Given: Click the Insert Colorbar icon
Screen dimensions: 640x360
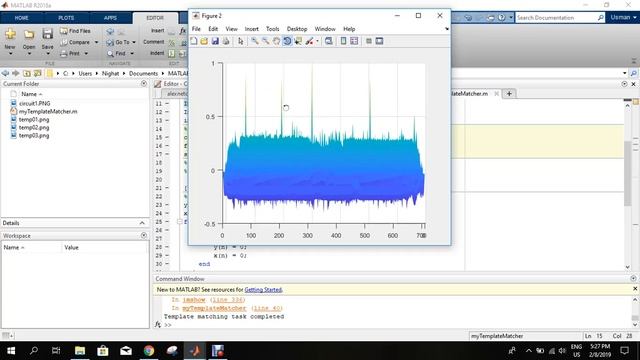Looking at the screenshot, I should tap(343, 41).
